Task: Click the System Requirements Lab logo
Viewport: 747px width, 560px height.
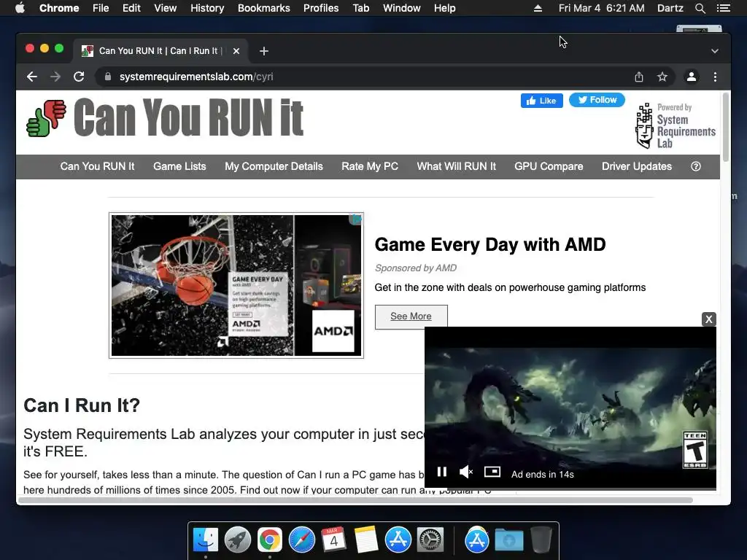Action: (x=676, y=126)
